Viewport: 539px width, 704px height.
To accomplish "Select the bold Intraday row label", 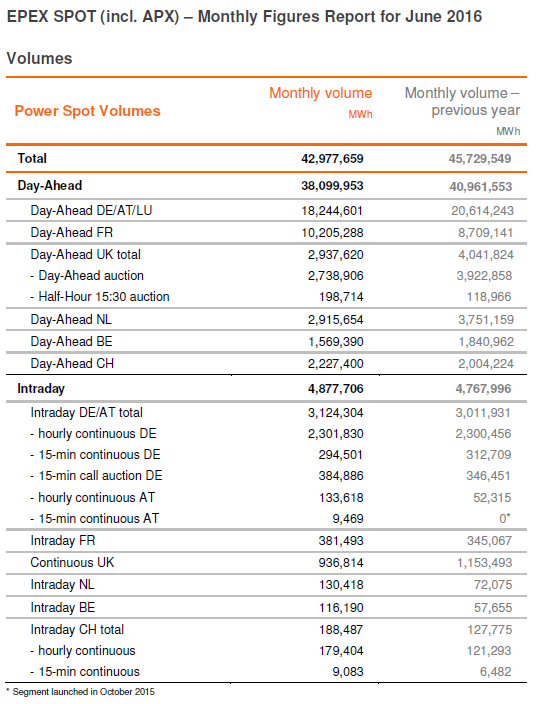I will 41,388.
